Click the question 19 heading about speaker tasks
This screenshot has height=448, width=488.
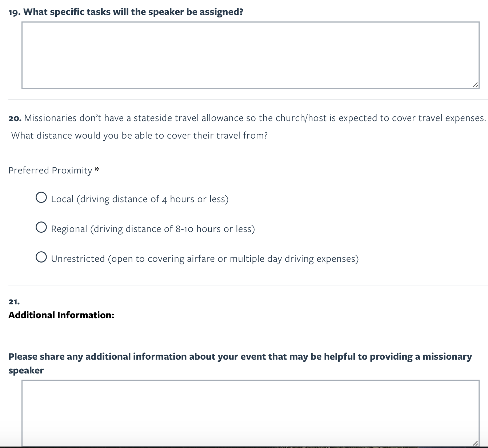click(x=133, y=12)
